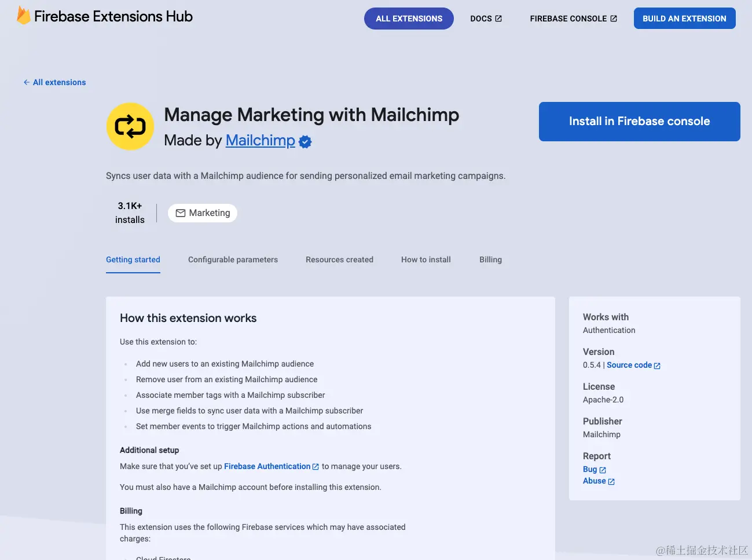The image size is (752, 560).
Task: Open the ALL EXTENSIONS nav button
Action: point(409,19)
